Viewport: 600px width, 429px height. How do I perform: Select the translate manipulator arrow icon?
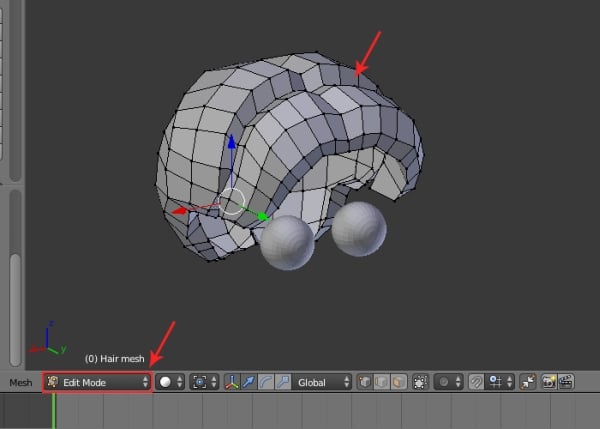coord(248,382)
